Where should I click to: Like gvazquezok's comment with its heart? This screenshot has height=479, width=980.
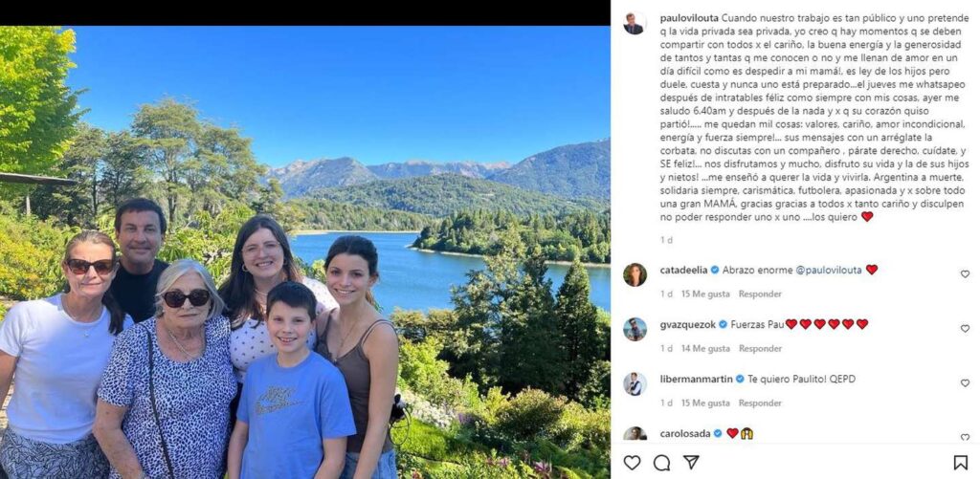coord(964,329)
